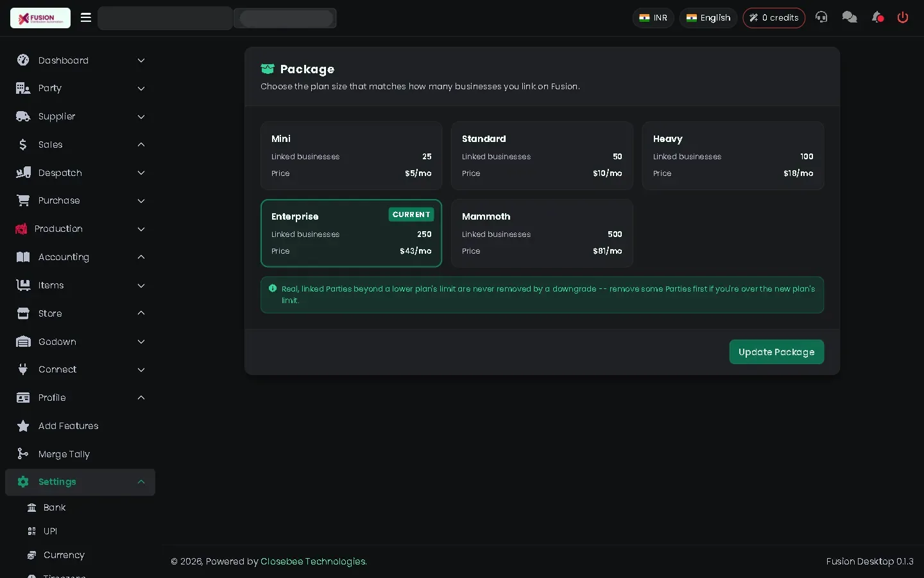Open the INR currency selector
Image resolution: width=924 pixels, height=578 pixels.
click(x=653, y=18)
